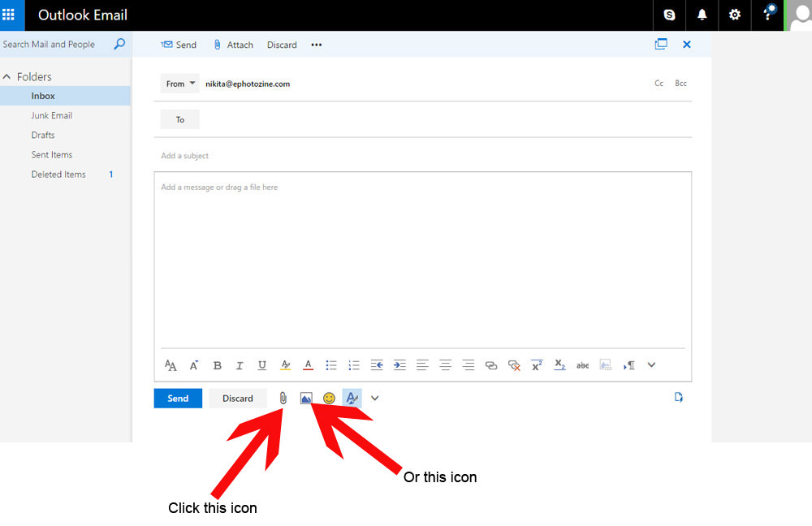
Task: Toggle strikethrough formatting
Action: 582,365
